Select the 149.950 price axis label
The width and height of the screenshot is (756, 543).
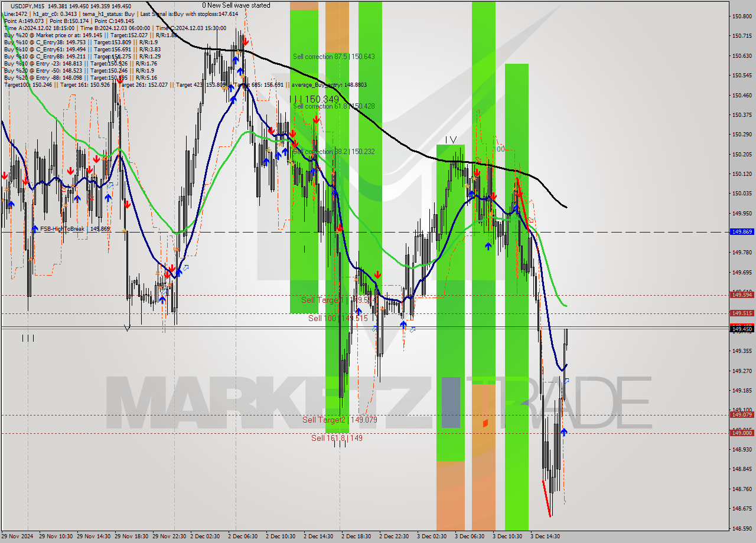[x=742, y=213]
